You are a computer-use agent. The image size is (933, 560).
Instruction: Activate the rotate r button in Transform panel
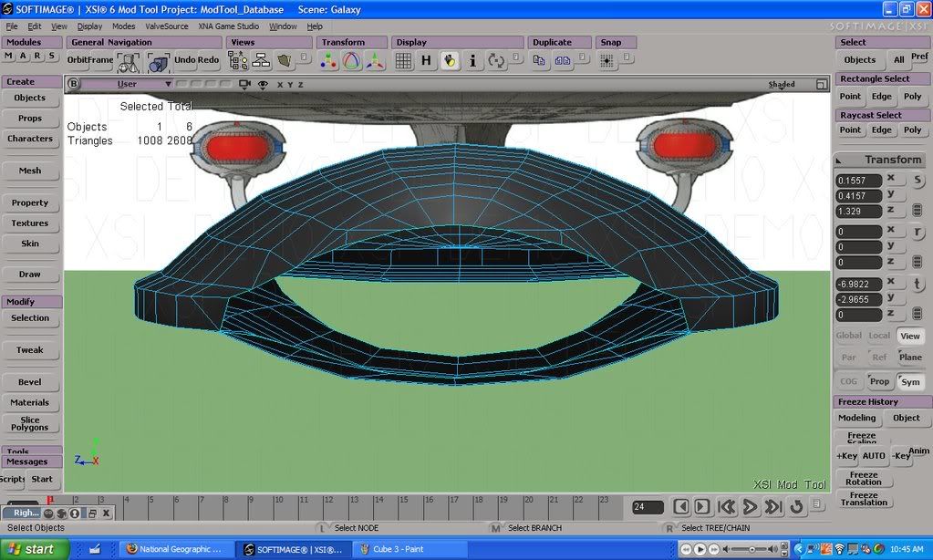pos(917,232)
